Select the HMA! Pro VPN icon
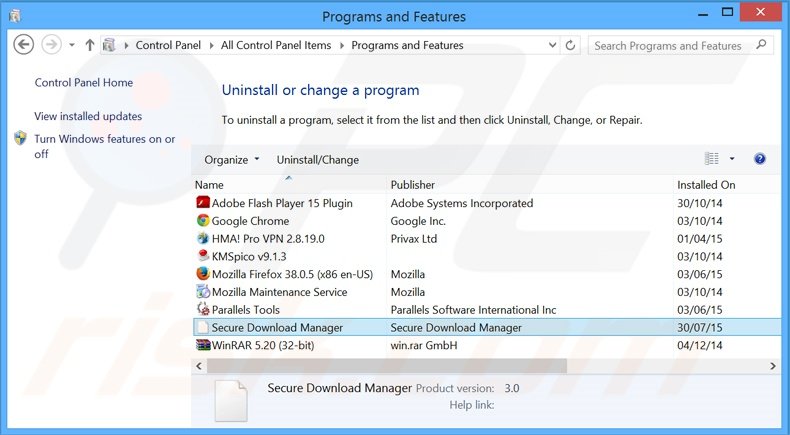Image resolution: width=790 pixels, height=435 pixels. tap(203, 238)
